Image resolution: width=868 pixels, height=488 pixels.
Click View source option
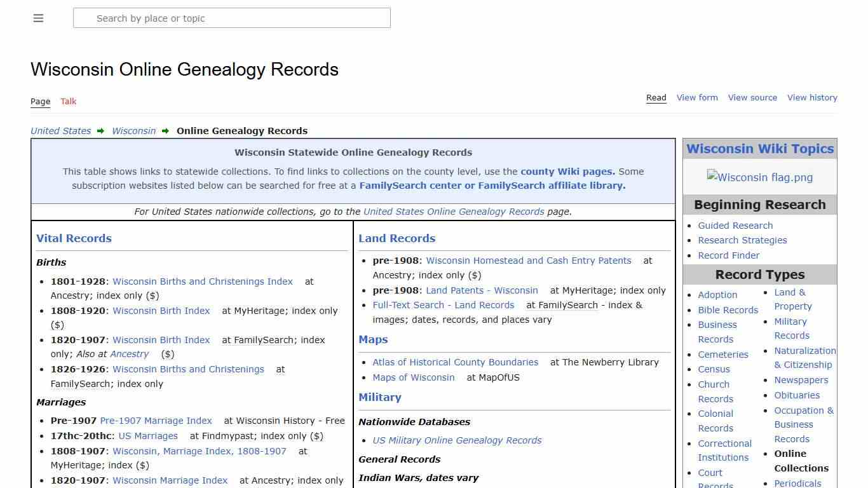[x=752, y=97]
